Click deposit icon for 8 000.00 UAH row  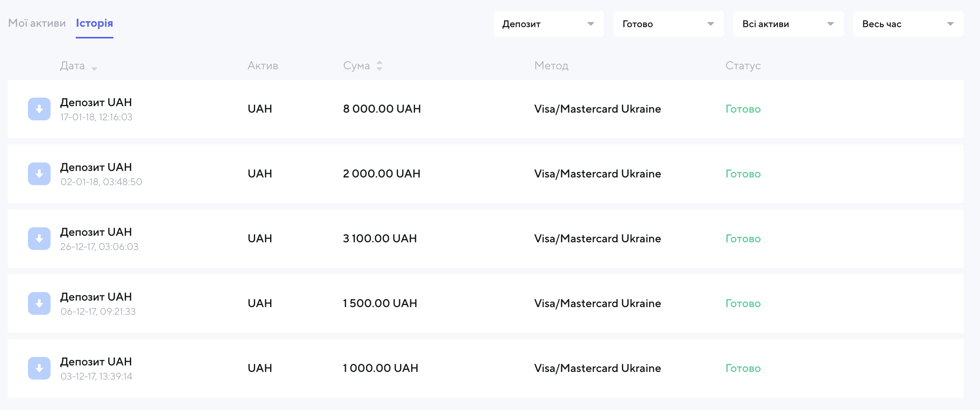pyautogui.click(x=39, y=109)
